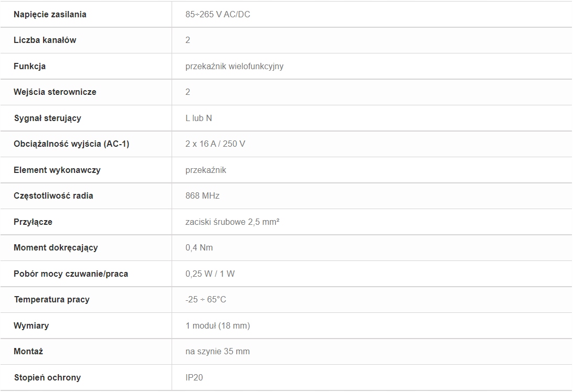Screen dimensions: 573x392
Task: Click the "Element wykonawczy" label
Action: click(57, 170)
